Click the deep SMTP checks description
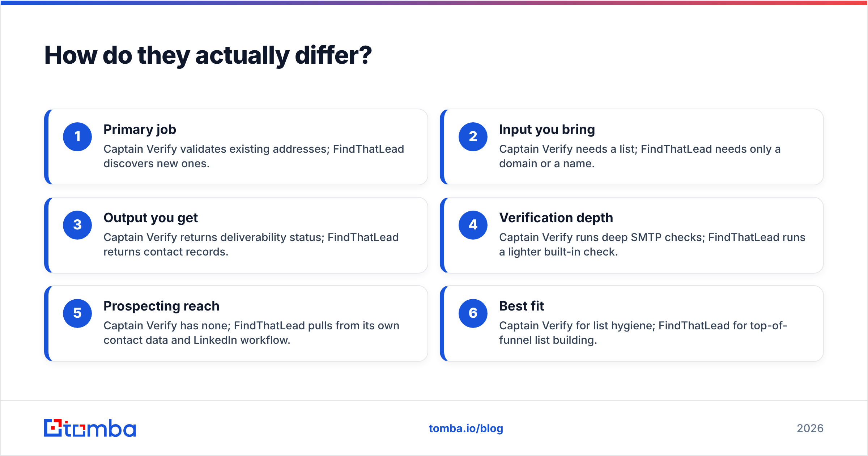Image resolution: width=868 pixels, height=456 pixels. point(652,245)
